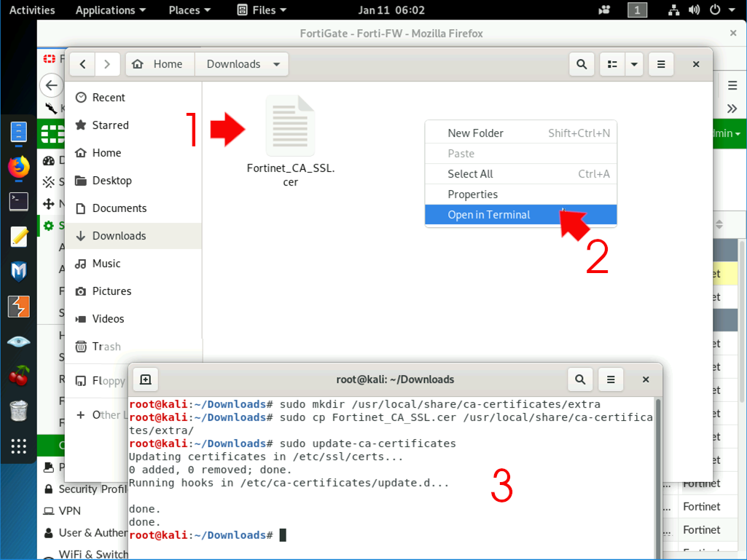Open Firefox from the left dock

tap(18, 167)
